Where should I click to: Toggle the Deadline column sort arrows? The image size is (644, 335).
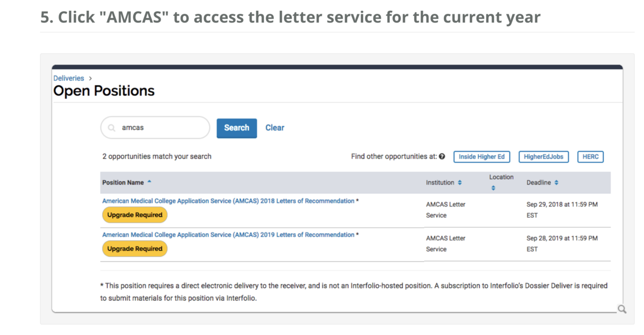557,183
